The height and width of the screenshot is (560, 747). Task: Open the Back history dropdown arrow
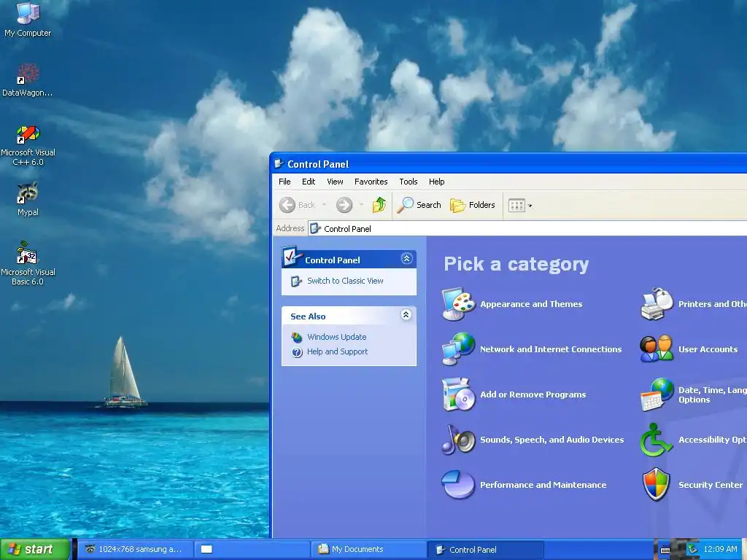(x=324, y=205)
